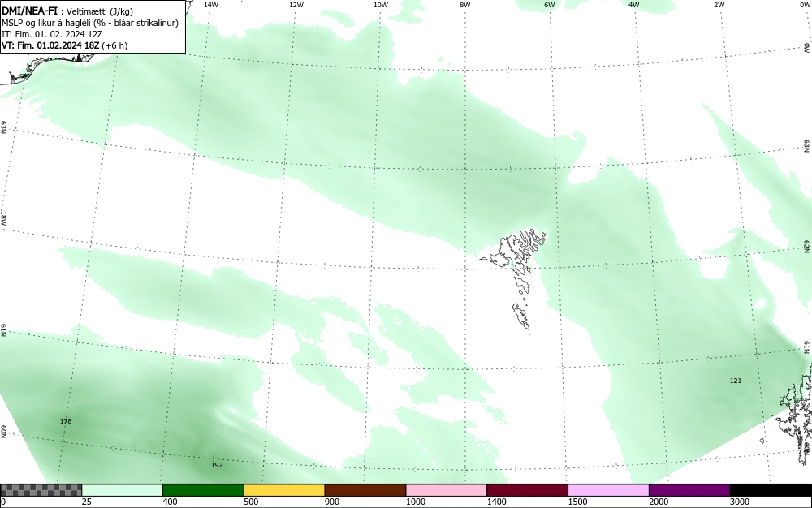
Task: Click the 18W label on left edge
Action: tap(3, 217)
